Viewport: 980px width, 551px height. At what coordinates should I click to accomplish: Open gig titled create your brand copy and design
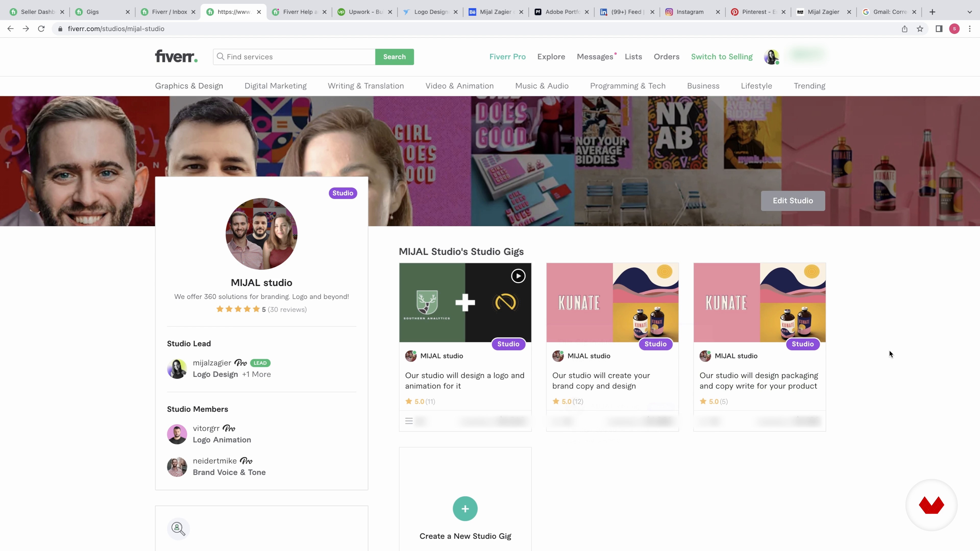tap(601, 381)
